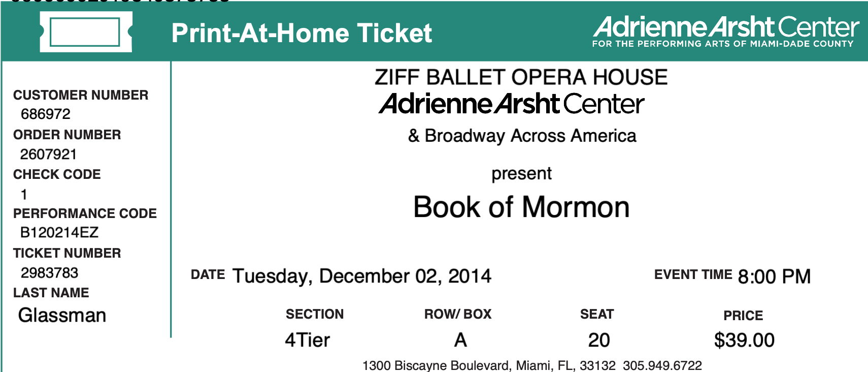The image size is (868, 372).
Task: Click the Broadway Across America text
Action: pyautogui.click(x=522, y=136)
